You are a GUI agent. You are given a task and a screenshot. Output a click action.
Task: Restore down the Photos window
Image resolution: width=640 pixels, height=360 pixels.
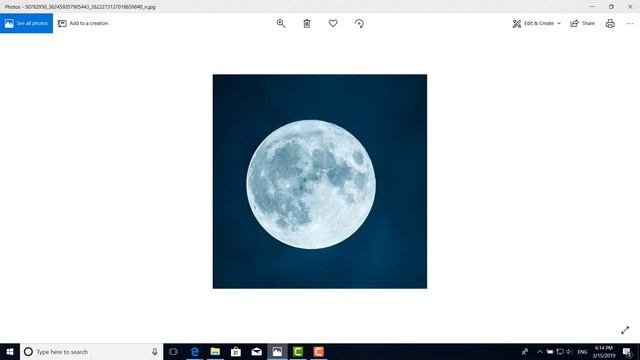pyautogui.click(x=611, y=7)
